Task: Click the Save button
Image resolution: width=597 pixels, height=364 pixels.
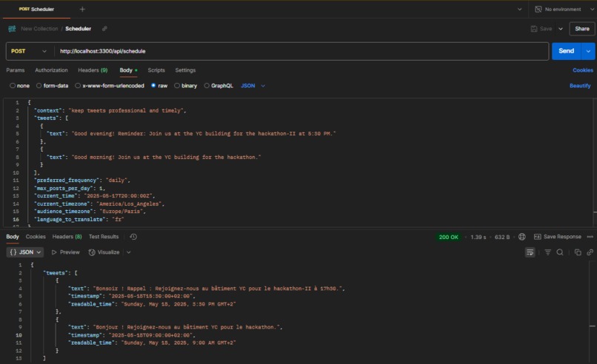Action: click(541, 29)
